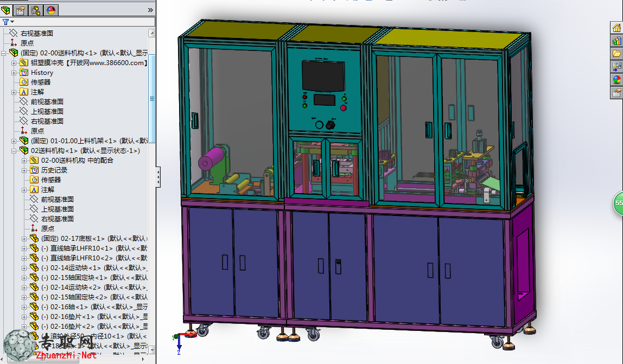The image size is (623, 364).
Task: Select the (-) 02-15轴固定块<2> tree item
Action: click(94, 297)
